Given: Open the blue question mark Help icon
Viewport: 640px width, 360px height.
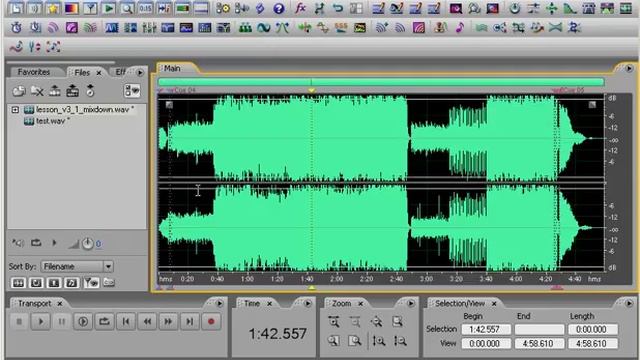Looking at the screenshot, I should coord(279,8).
